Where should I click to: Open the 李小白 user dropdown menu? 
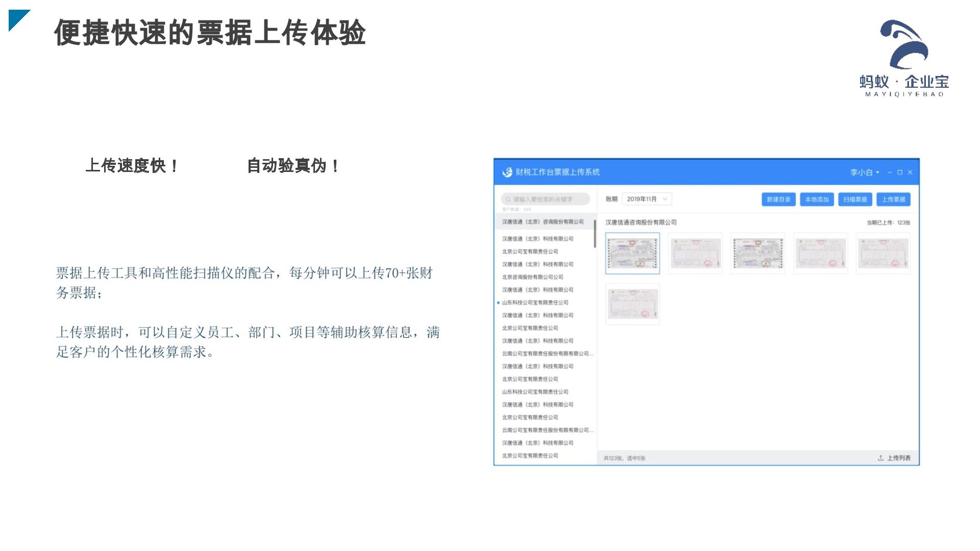(865, 172)
